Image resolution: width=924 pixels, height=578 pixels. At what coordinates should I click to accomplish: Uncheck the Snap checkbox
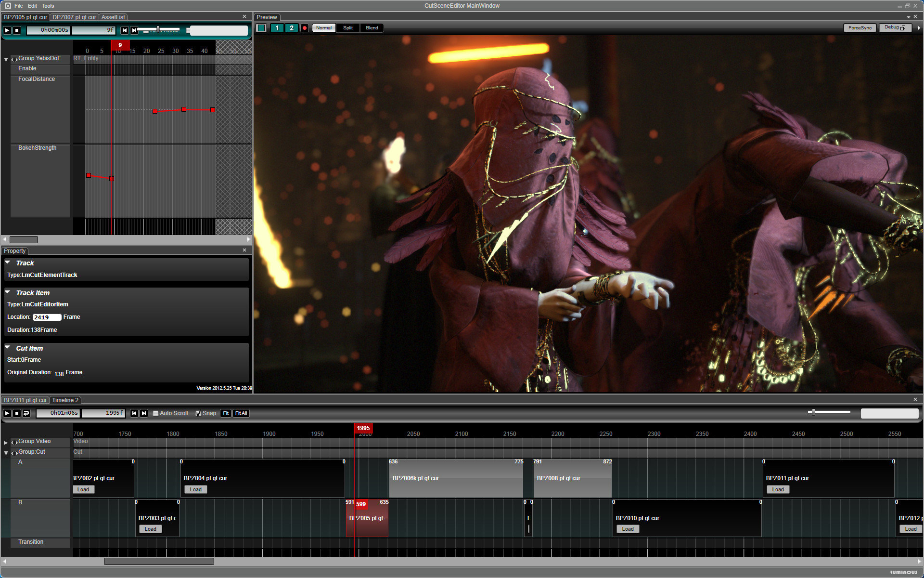pyautogui.click(x=198, y=413)
